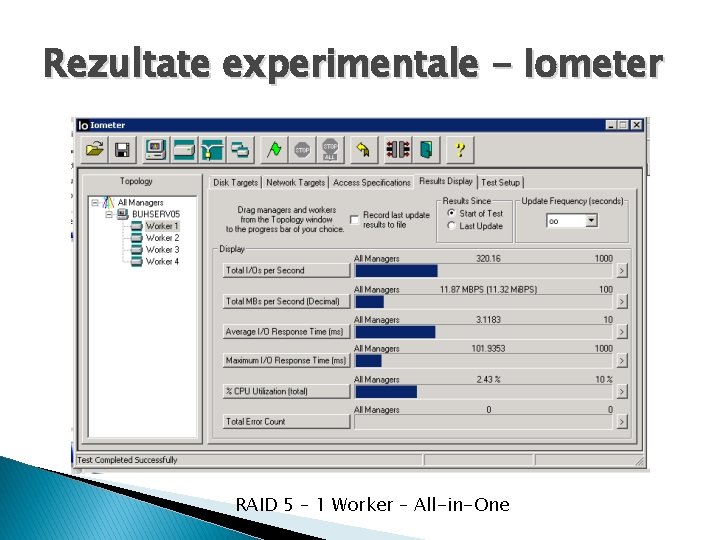
Task: Click Total Error Count empty bar
Action: (484, 422)
